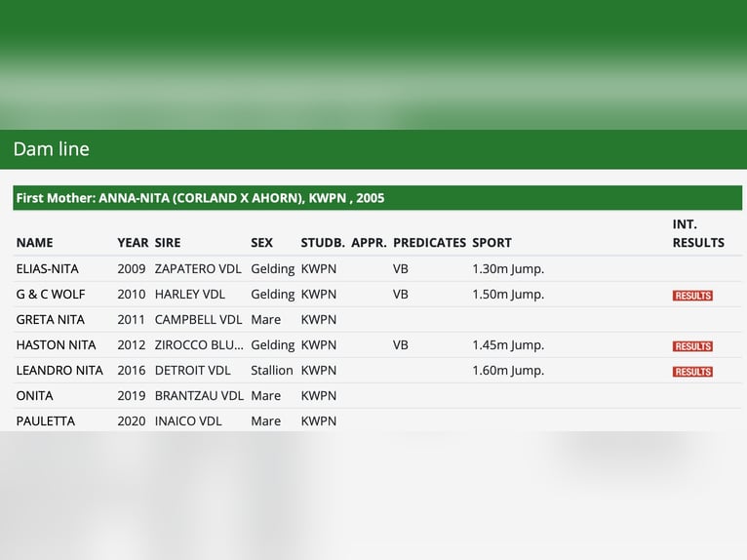Select the First Mother ANNA-NITA header bar
This screenshot has width=747, height=560.
(377, 198)
